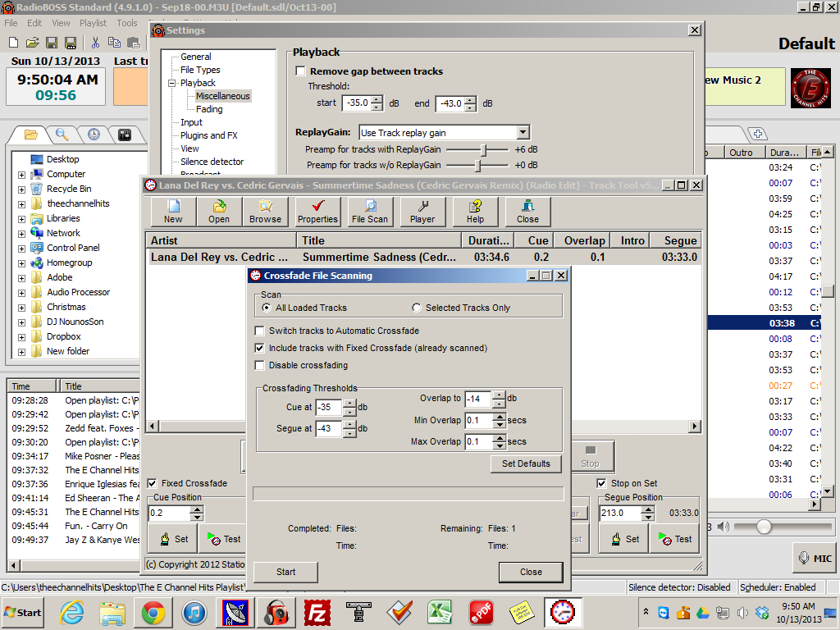Image resolution: width=840 pixels, height=630 pixels.
Task: Check Switch tracks to Automatic Crossfade
Action: (x=260, y=331)
